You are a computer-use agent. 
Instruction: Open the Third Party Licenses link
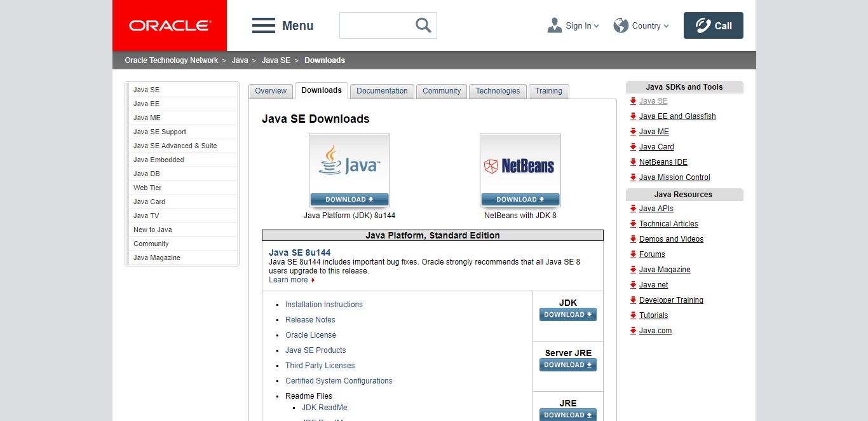(320, 366)
